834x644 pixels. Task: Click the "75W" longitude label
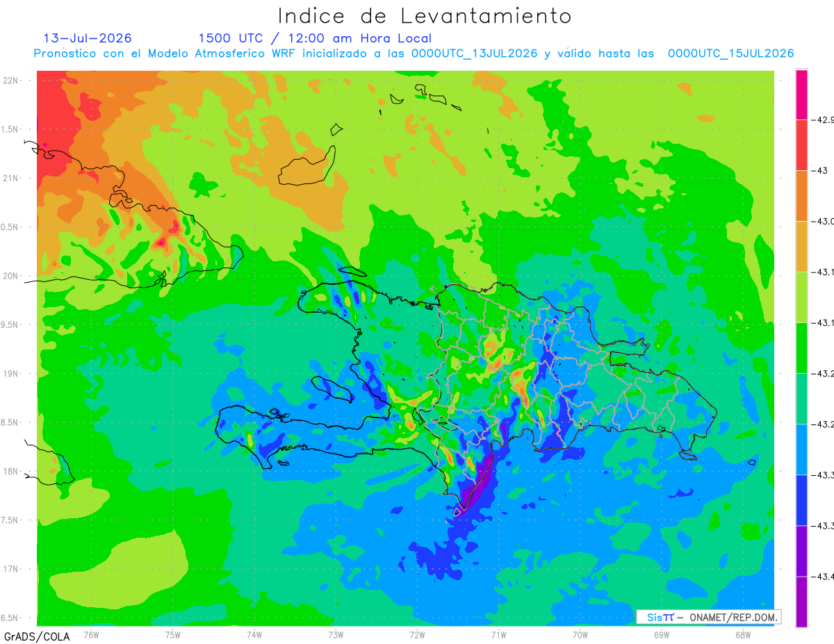pyautogui.click(x=173, y=634)
